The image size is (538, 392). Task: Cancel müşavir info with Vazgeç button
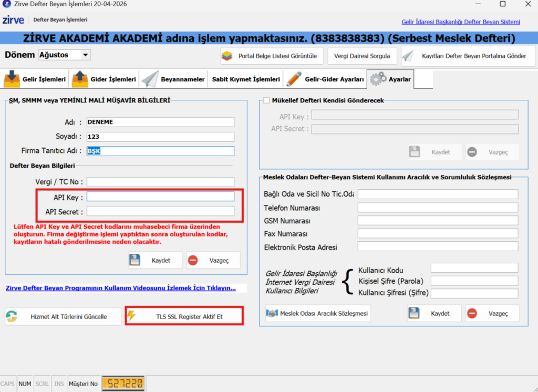[x=213, y=261]
